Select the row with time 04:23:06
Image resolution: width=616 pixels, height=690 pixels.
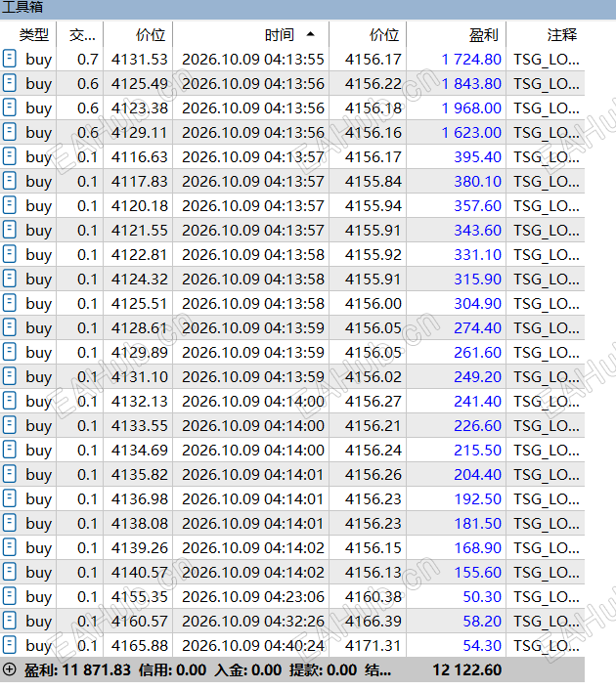point(292,597)
